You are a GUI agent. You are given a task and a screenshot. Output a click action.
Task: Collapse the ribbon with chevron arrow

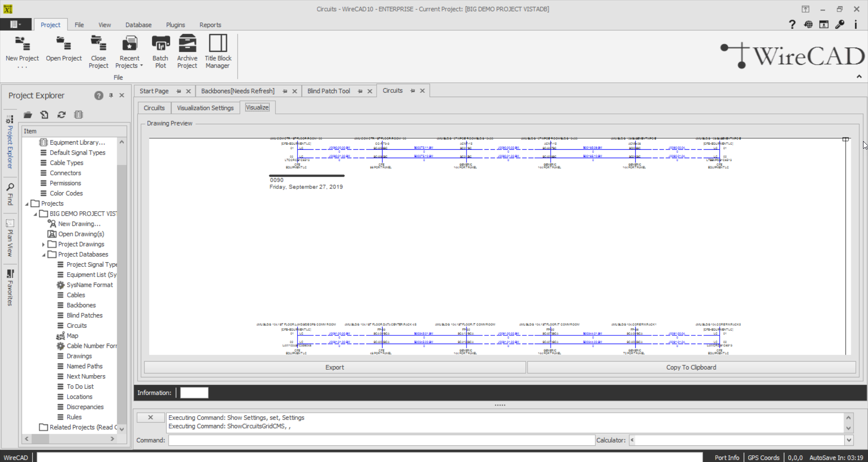tap(859, 76)
